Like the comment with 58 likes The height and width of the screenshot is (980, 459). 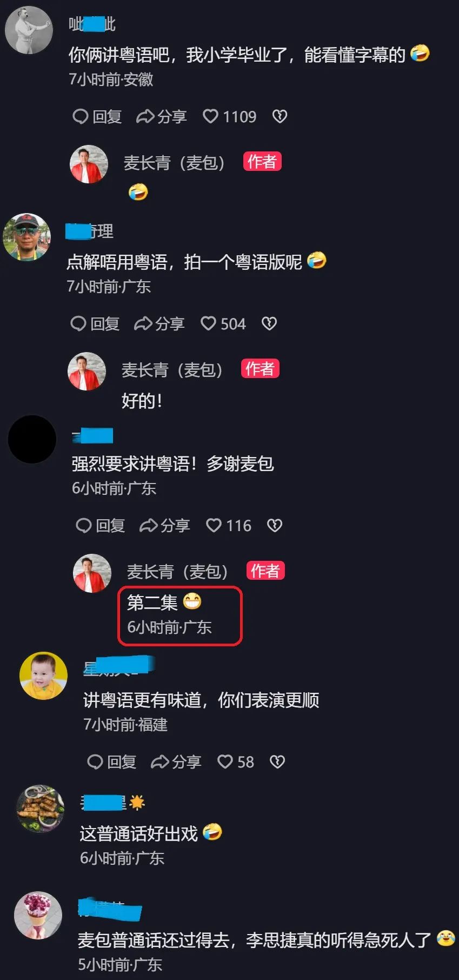pyautogui.click(x=235, y=762)
